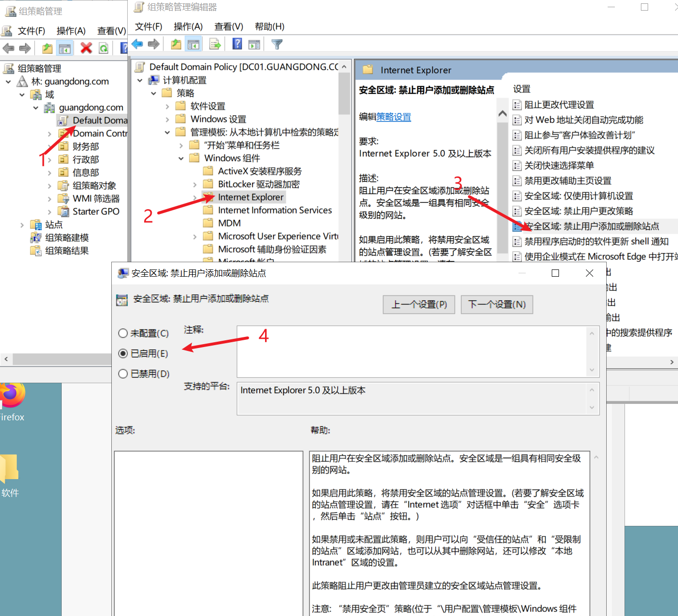
Task: Collapse the 林: guangdong.com tree node
Action: 8,82
